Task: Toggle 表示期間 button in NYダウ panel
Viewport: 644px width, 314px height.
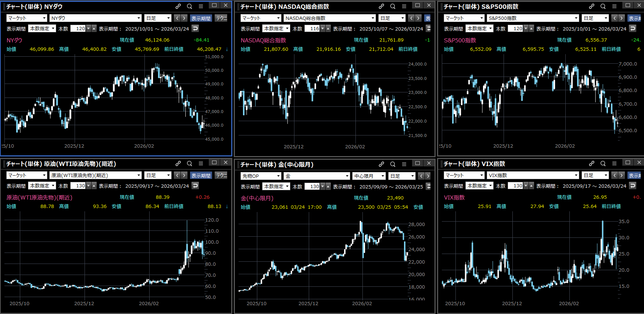Action: pyautogui.click(x=201, y=18)
